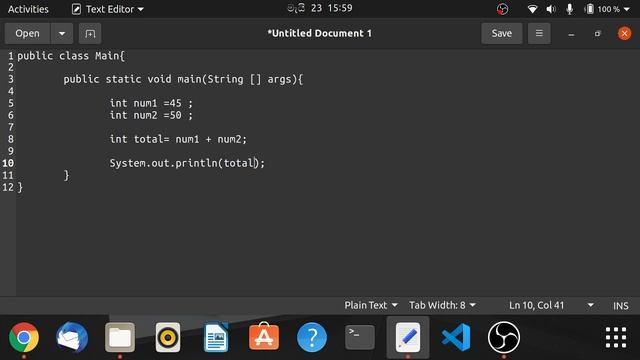Create a new document tab icon
This screenshot has height=360, width=640.
tap(90, 33)
